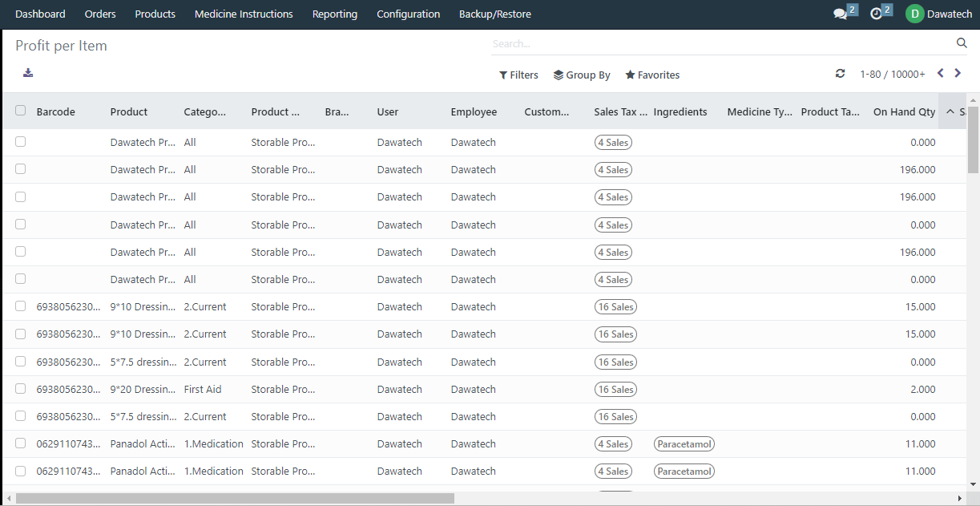Image resolution: width=980 pixels, height=506 pixels.
Task: Click the search magnifier icon
Action: tap(962, 43)
